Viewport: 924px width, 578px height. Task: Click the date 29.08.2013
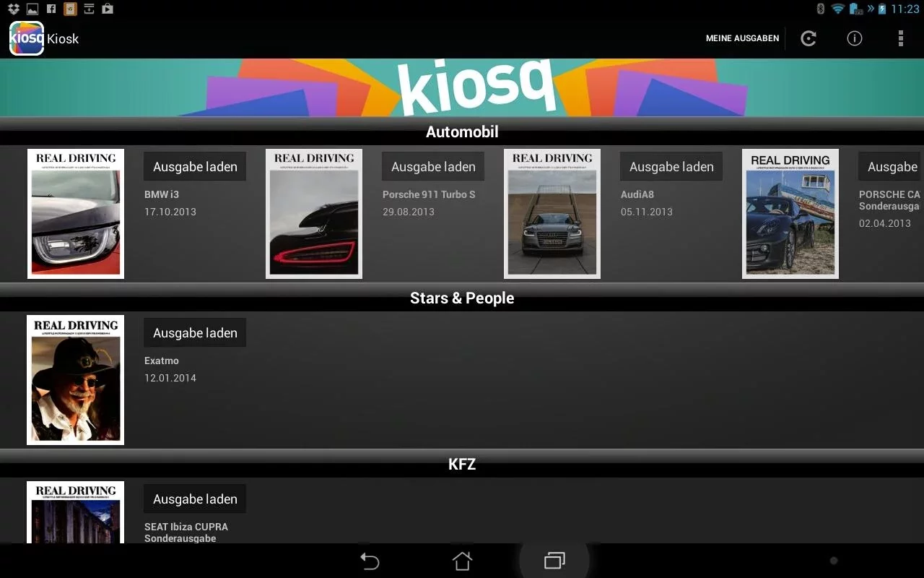409,212
